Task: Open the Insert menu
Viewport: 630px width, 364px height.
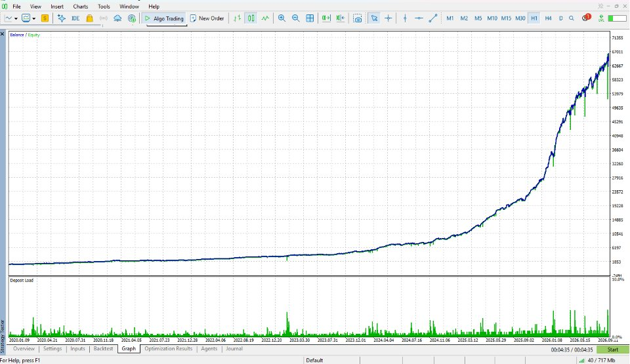Action: (x=57, y=7)
